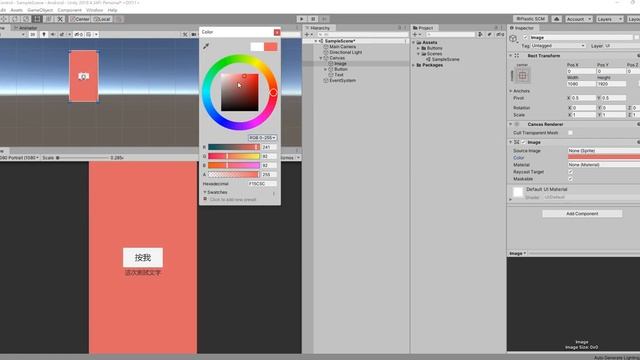
Task: Click the Step button
Action: [x=324, y=19]
